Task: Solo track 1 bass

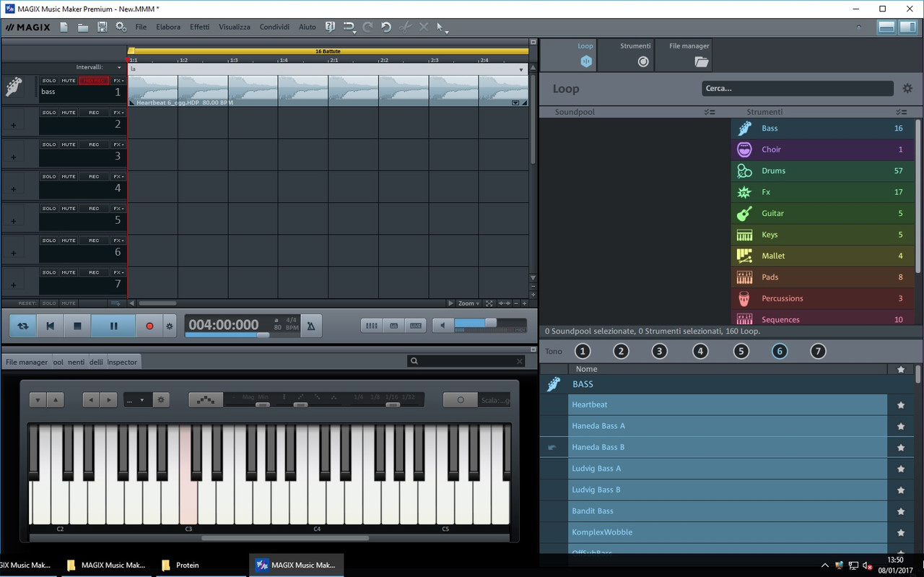Action: 49,81
